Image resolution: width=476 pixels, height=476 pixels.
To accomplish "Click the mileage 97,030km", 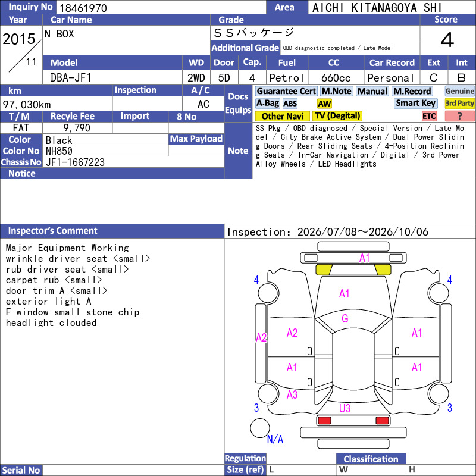I will [27, 105].
